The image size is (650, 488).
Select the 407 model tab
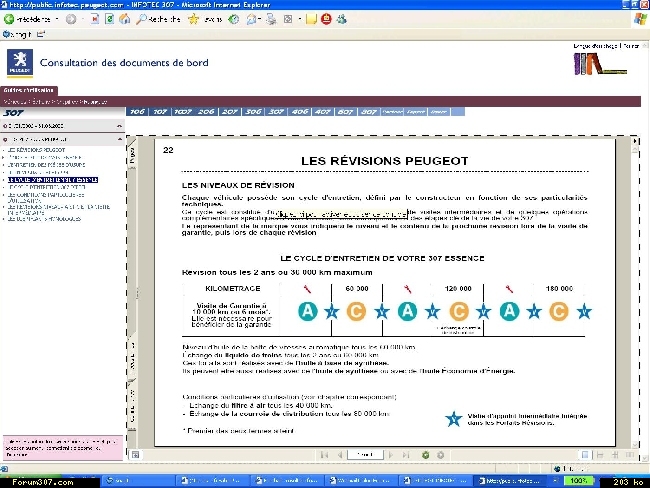323,112
